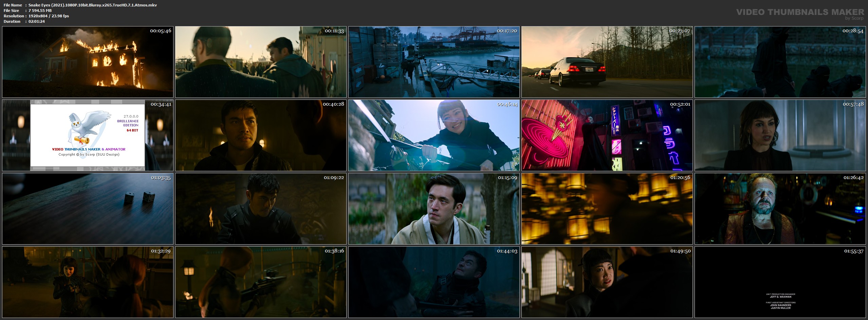Click the frame timestamped 01:09:22
This screenshot has width=868, height=320.
coord(261,209)
